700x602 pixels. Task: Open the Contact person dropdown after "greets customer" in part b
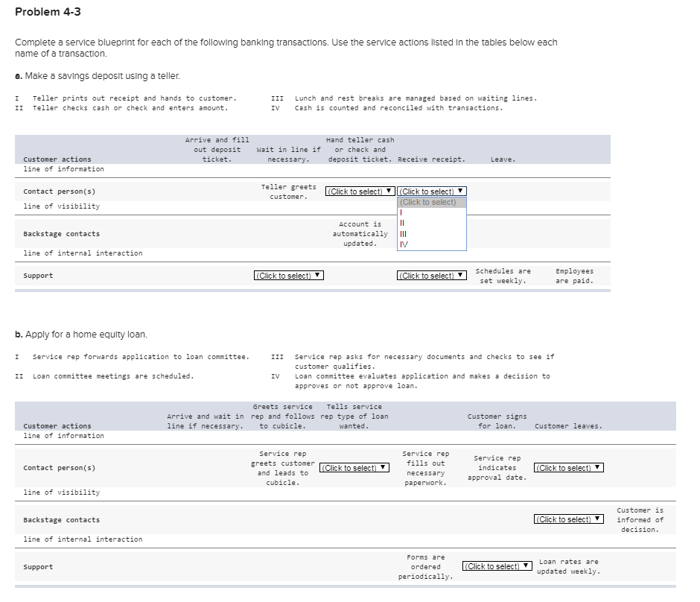pyautogui.click(x=354, y=468)
